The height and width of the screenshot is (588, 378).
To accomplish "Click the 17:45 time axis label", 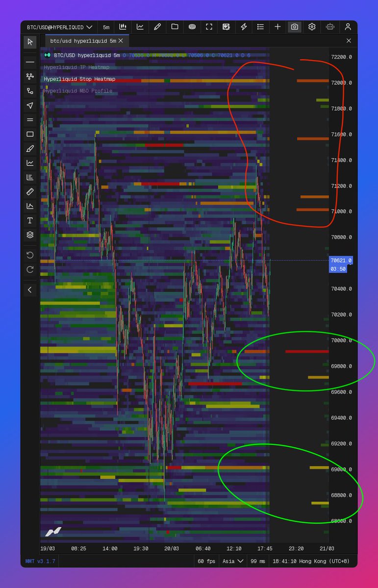I will coord(265,549).
